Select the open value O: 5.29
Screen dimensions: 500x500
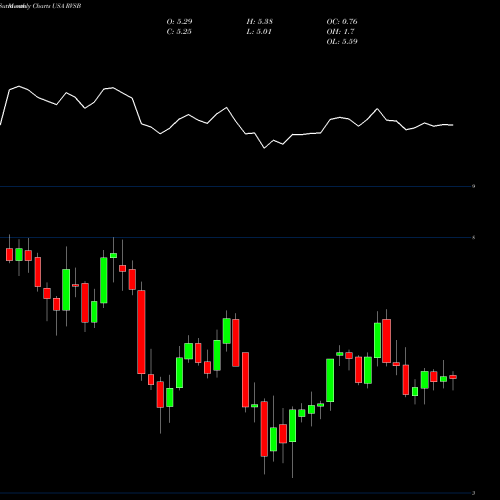coord(179,22)
